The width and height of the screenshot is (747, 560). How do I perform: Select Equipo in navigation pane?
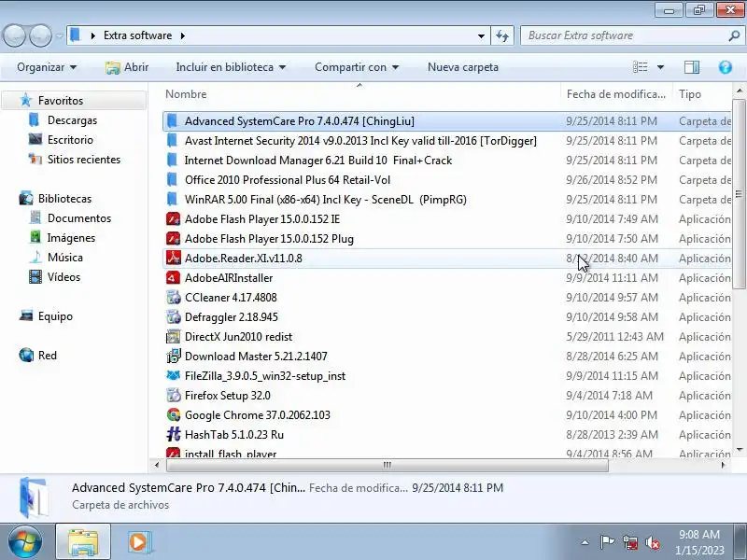(x=55, y=316)
